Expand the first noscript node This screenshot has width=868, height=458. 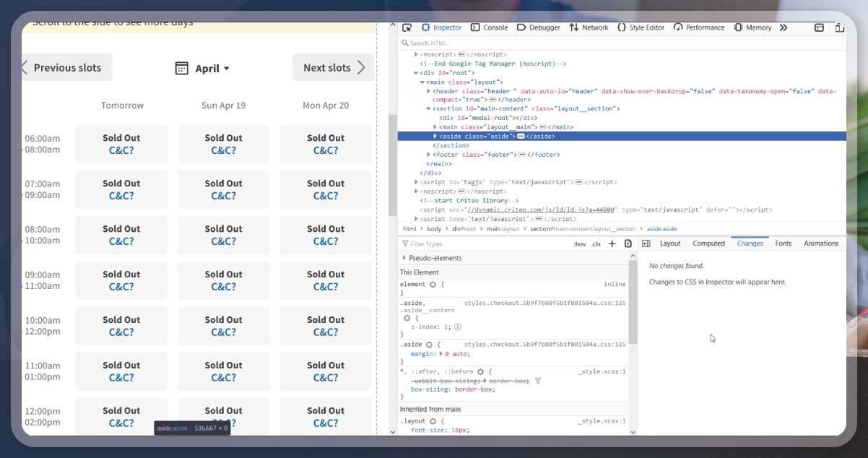416,55
